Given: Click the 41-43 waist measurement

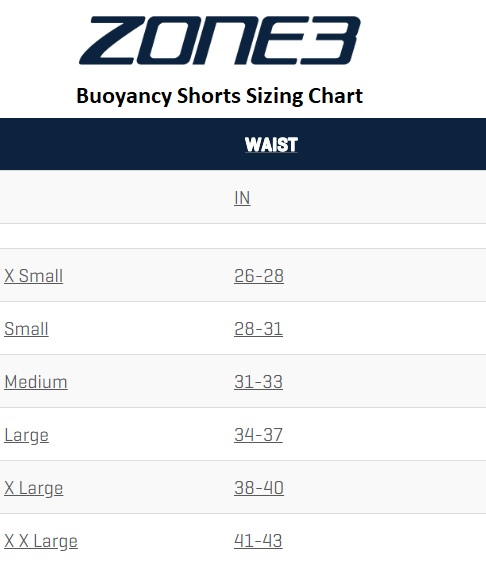Looking at the screenshot, I should [x=258, y=541].
